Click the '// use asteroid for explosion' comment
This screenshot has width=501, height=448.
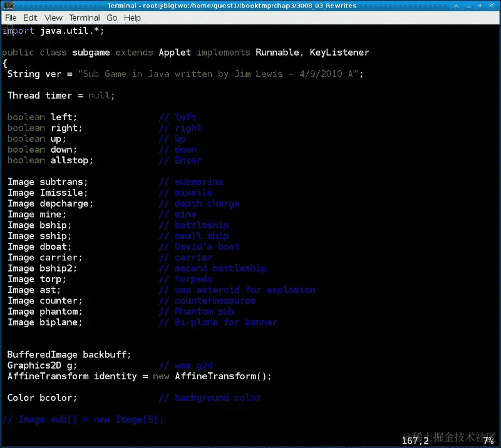click(237, 290)
